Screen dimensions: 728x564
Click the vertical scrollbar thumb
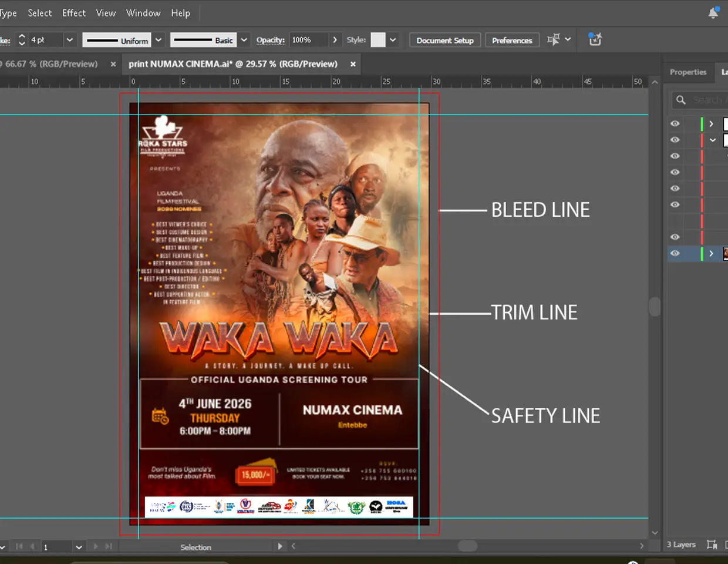tap(655, 307)
